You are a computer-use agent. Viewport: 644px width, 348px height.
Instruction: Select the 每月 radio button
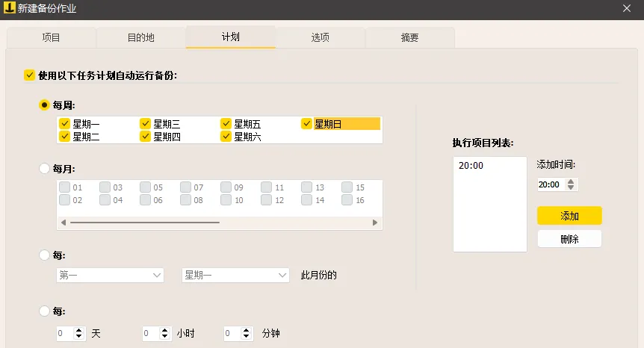pos(44,169)
